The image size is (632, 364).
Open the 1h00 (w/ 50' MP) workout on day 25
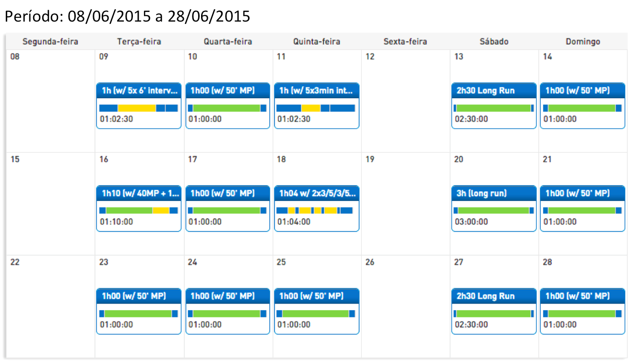[x=316, y=296]
